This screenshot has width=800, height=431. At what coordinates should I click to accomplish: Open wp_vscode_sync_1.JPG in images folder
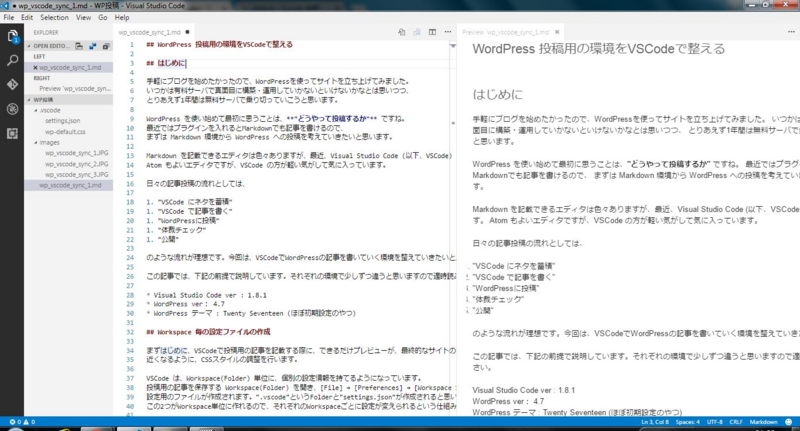coord(77,153)
